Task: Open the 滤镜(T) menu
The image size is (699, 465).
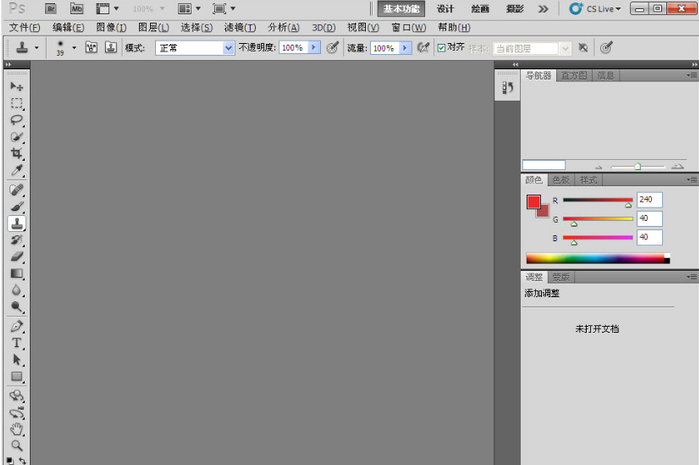Action: point(240,28)
